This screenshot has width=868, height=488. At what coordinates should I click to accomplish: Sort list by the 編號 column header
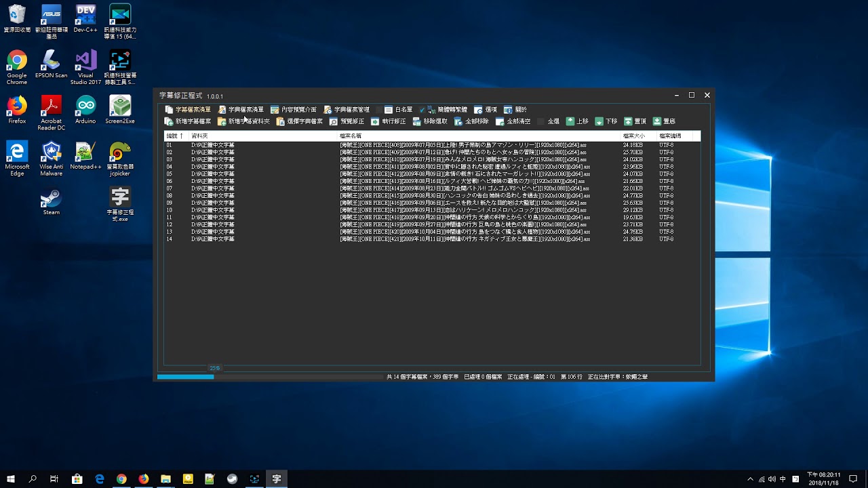point(175,136)
